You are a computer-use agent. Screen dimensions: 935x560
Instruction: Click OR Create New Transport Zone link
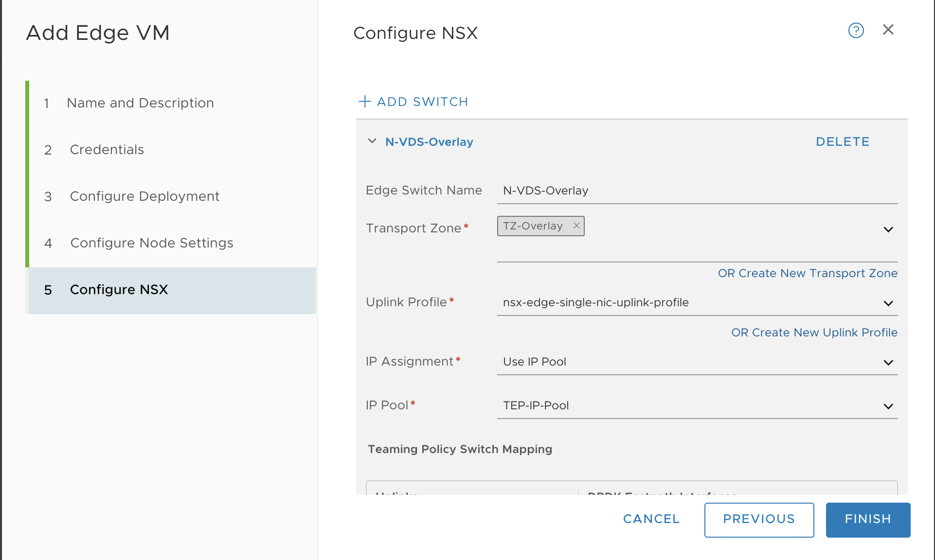point(808,273)
